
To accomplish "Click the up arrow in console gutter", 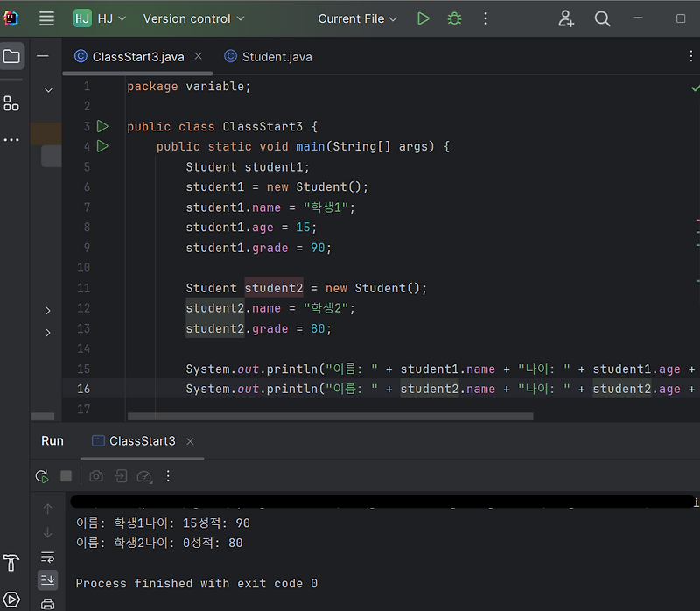I will click(x=48, y=509).
